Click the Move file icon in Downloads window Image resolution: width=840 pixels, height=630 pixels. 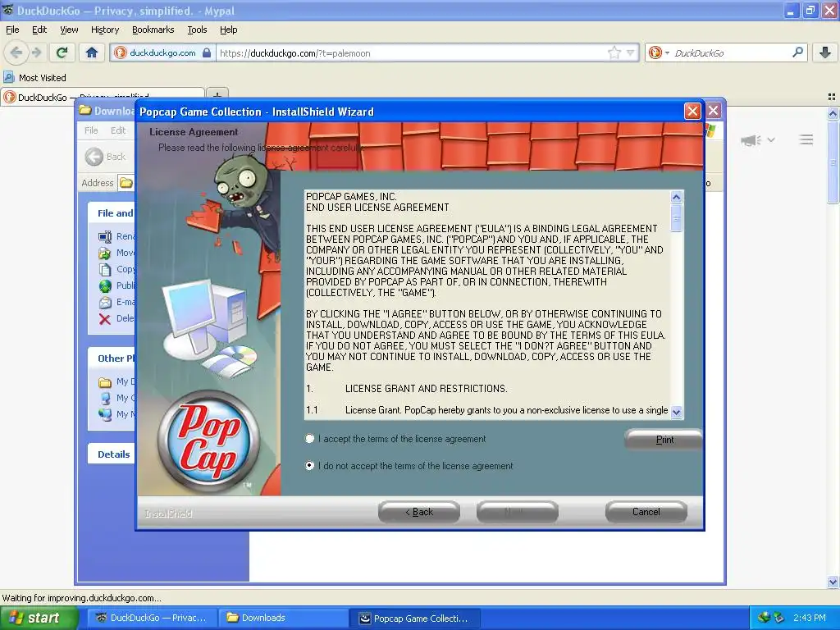click(105, 253)
